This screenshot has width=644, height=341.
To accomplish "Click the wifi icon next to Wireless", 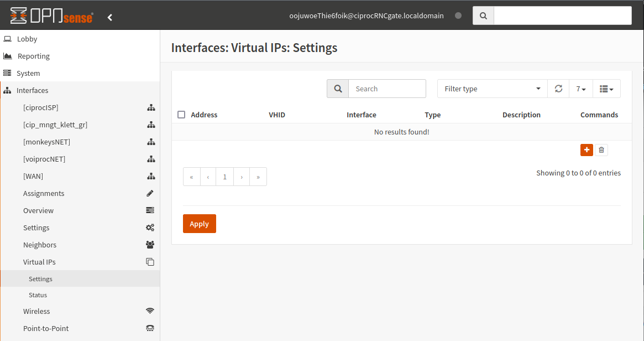I will click(150, 311).
